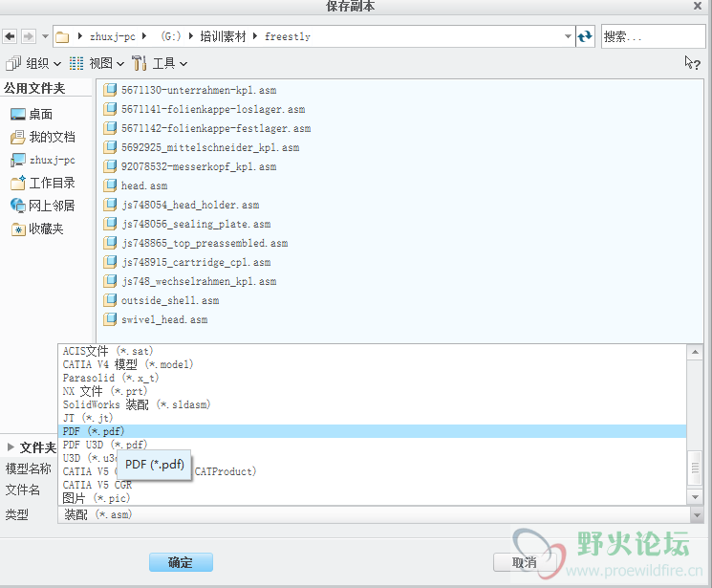712x588 pixels.
Task: Close the 保存副本 dialog
Action: click(x=698, y=6)
